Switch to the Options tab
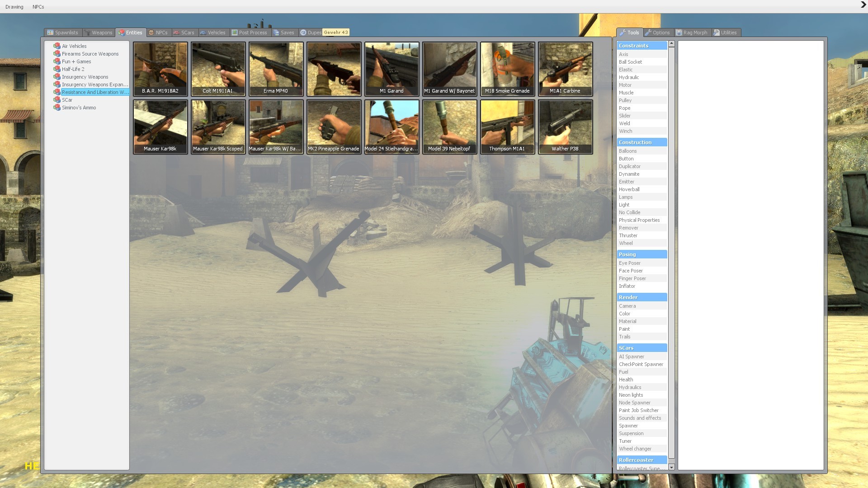 click(x=658, y=33)
